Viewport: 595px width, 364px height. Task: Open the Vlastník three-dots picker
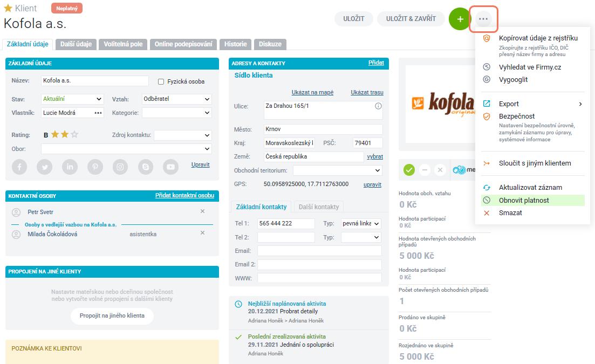click(98, 113)
